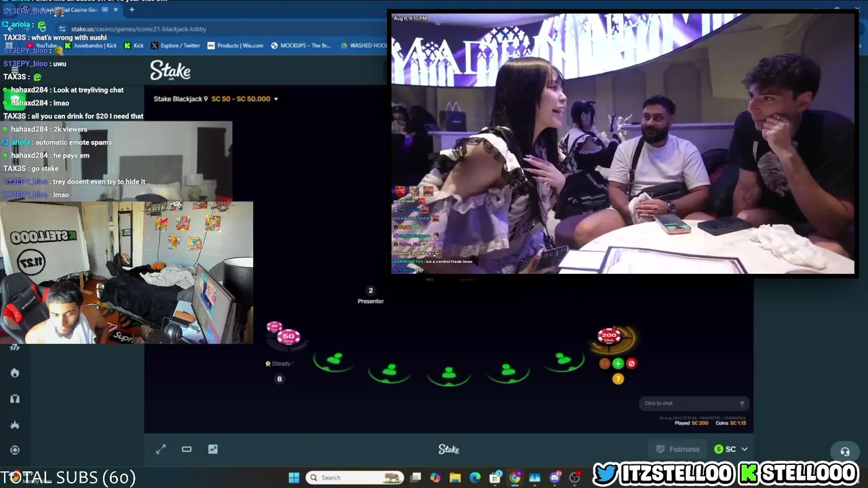Viewport: 868px width, 488px height.
Task: Take the leftmost open blackjack seat
Action: pyautogui.click(x=334, y=360)
